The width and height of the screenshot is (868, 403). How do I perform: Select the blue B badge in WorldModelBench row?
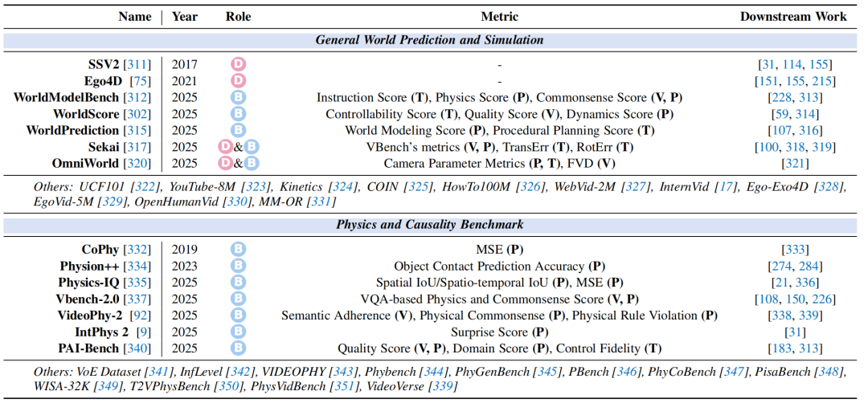point(238,98)
